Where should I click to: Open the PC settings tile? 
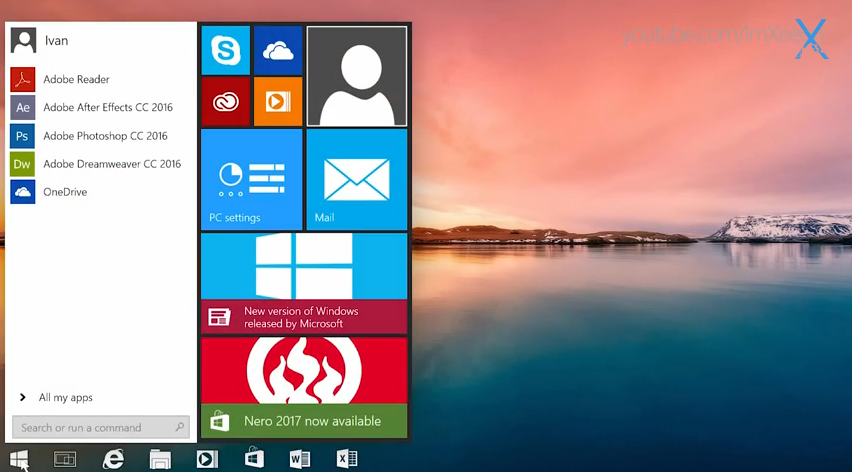[252, 179]
